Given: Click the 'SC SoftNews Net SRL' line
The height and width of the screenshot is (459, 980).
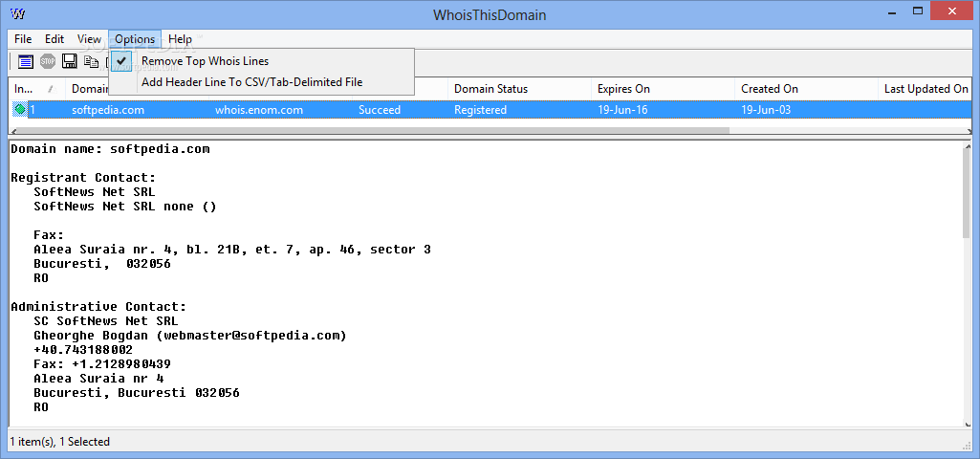Looking at the screenshot, I should (105, 320).
